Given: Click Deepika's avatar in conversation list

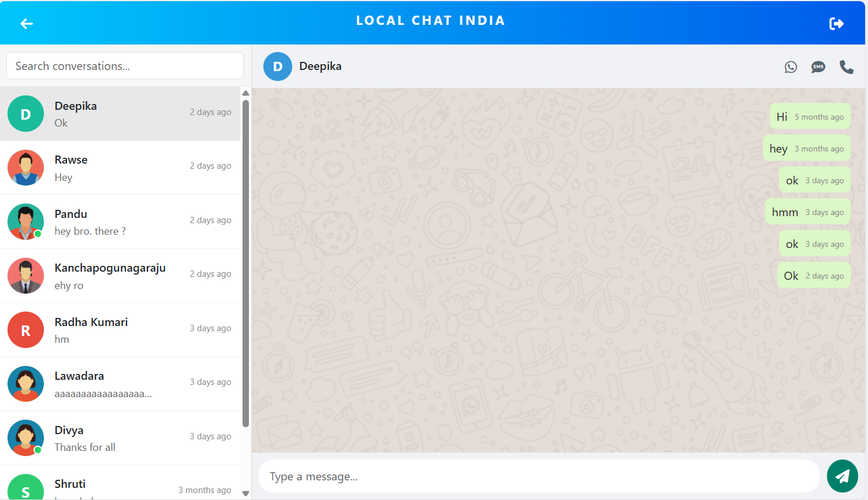Looking at the screenshot, I should [25, 114].
